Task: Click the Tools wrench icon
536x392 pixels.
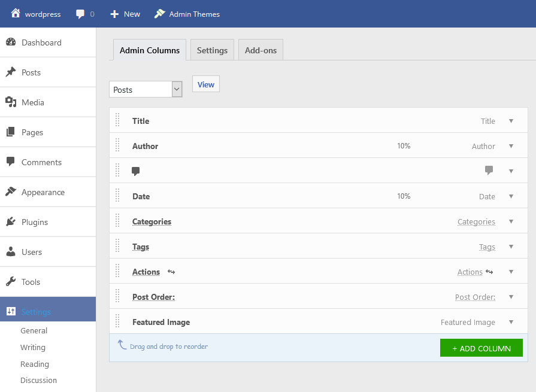Action: (x=11, y=282)
